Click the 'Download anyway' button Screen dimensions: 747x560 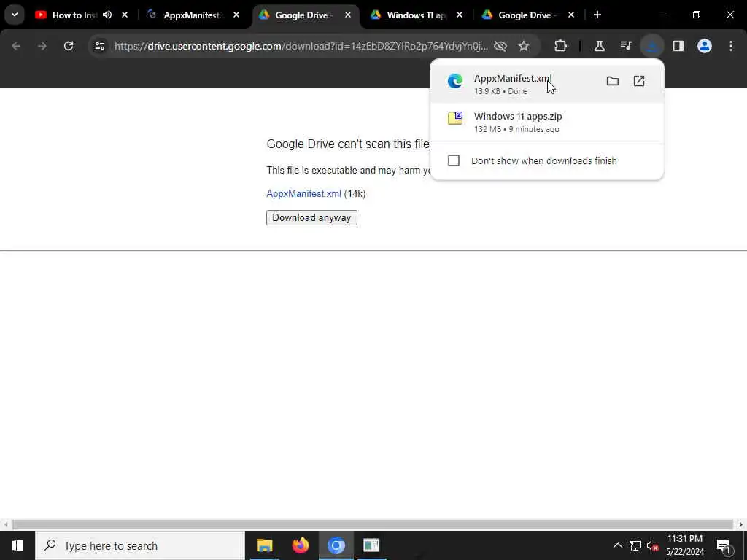(311, 217)
